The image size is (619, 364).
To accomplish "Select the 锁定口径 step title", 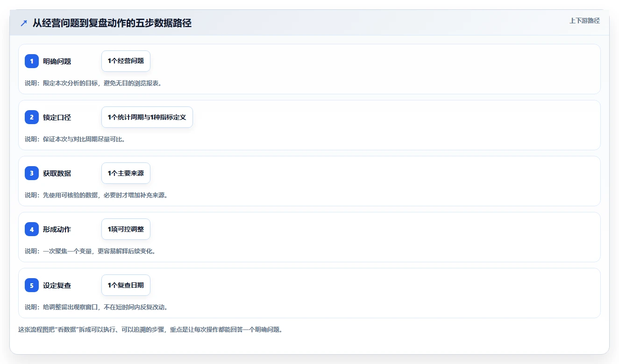I will 57,117.
